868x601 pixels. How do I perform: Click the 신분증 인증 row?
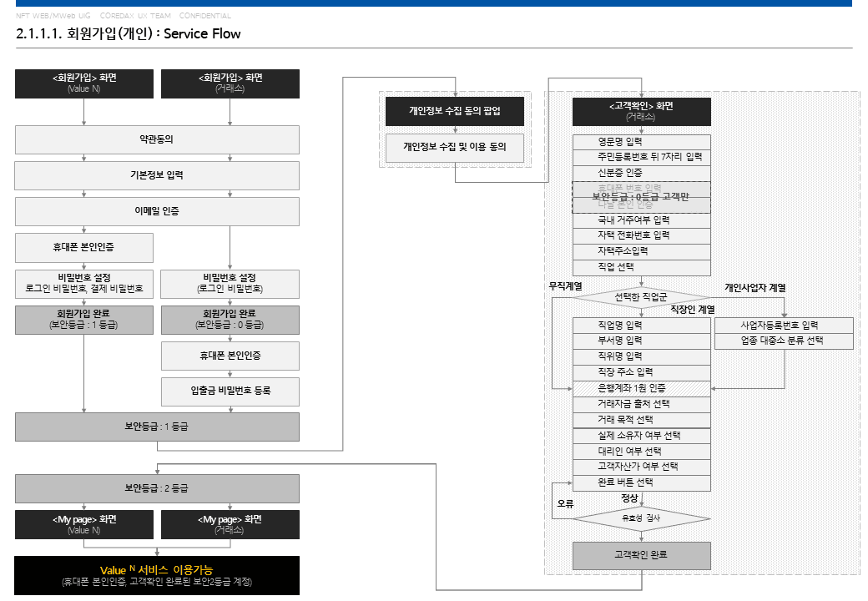click(x=642, y=174)
